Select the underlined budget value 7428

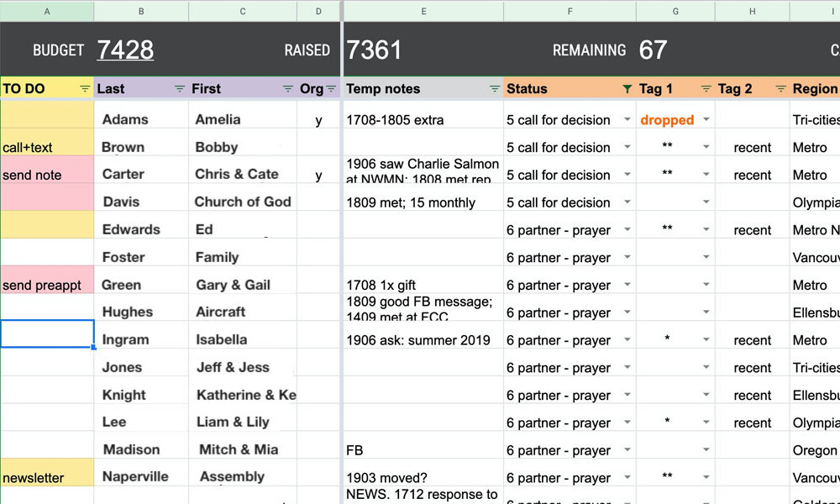(x=126, y=50)
